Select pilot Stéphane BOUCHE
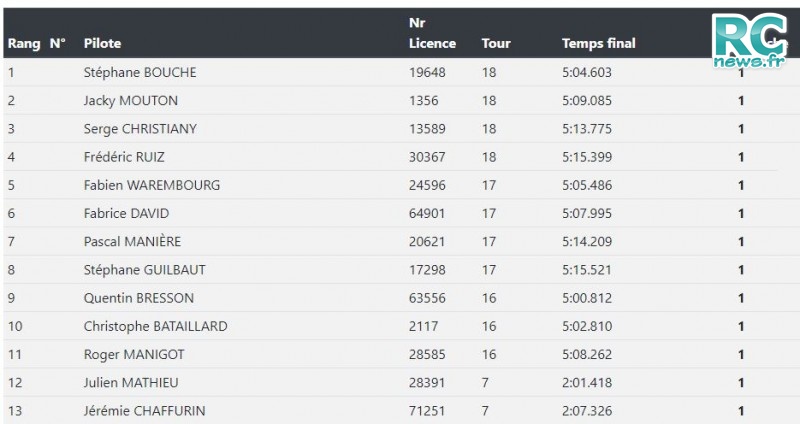The width and height of the screenshot is (800, 424). (140, 72)
